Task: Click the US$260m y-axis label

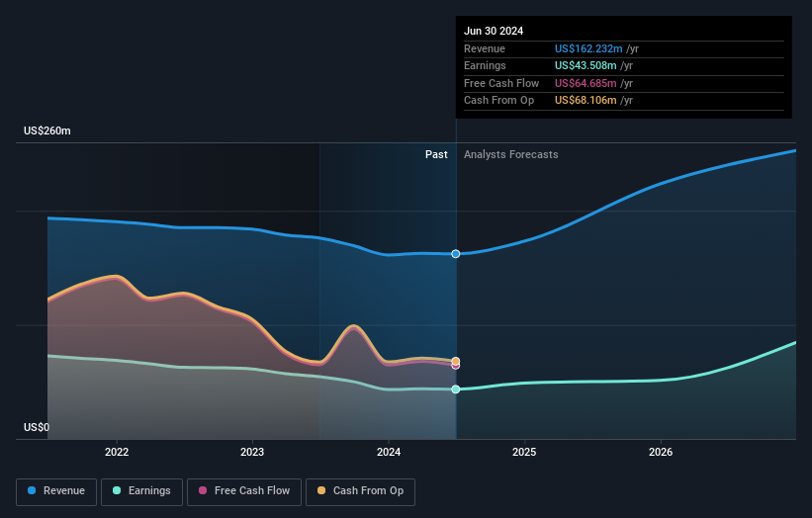Action: 47,130
